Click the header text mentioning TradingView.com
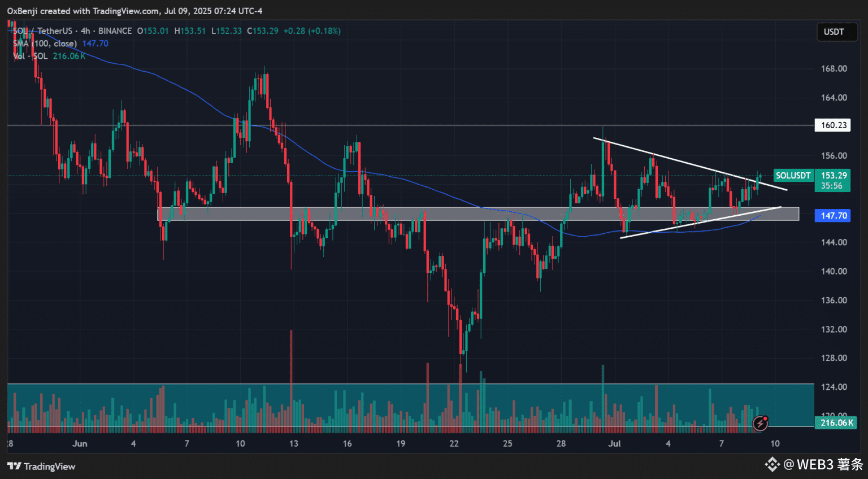 (x=134, y=11)
